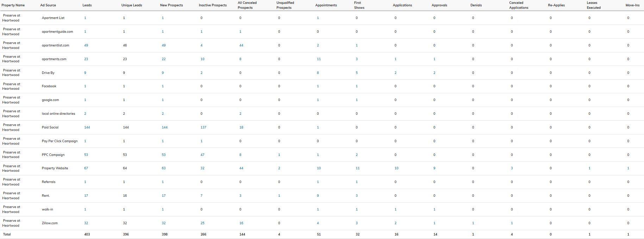
Task: Open Zillow.com inactive prospects count 25
Action: [202, 223]
